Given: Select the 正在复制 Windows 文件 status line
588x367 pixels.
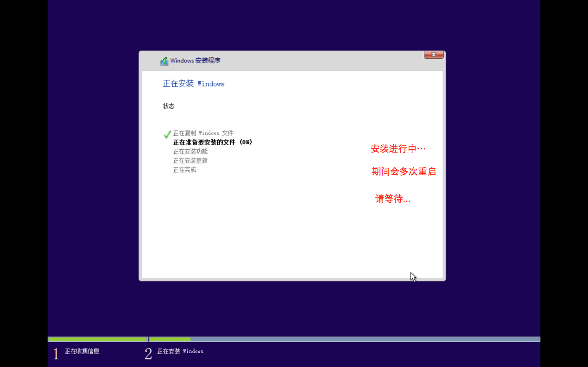Looking at the screenshot, I should [x=203, y=133].
